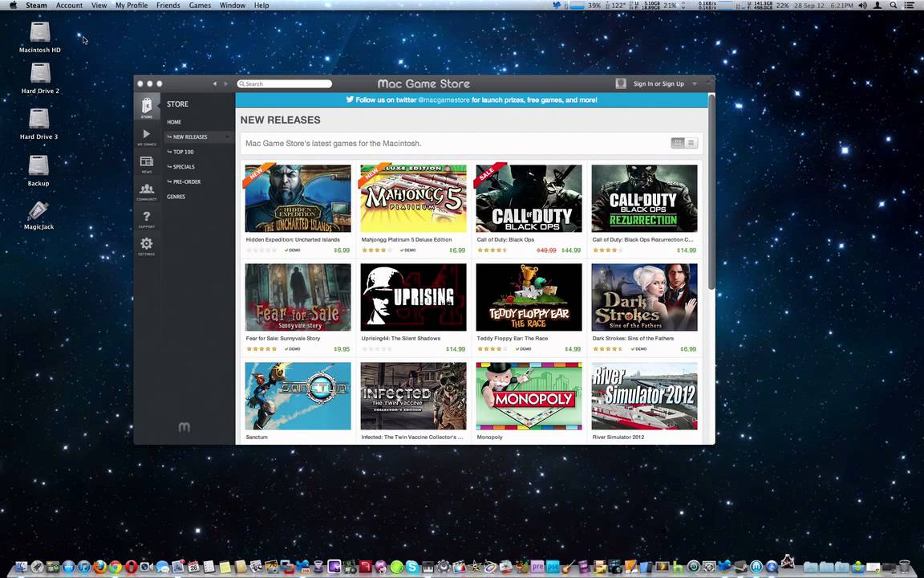
Task: Open the @macgamestore twitter link
Action: 444,100
